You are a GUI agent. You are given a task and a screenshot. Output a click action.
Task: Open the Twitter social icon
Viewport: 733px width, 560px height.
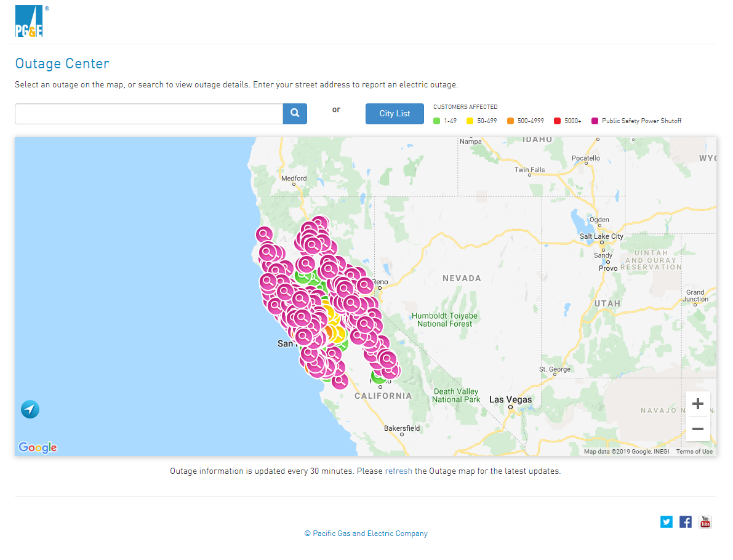[x=667, y=522]
